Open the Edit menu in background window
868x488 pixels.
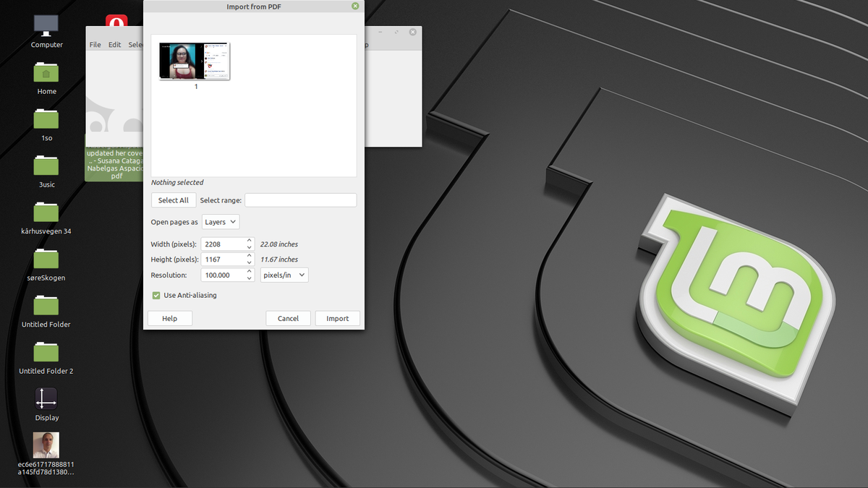(x=115, y=45)
